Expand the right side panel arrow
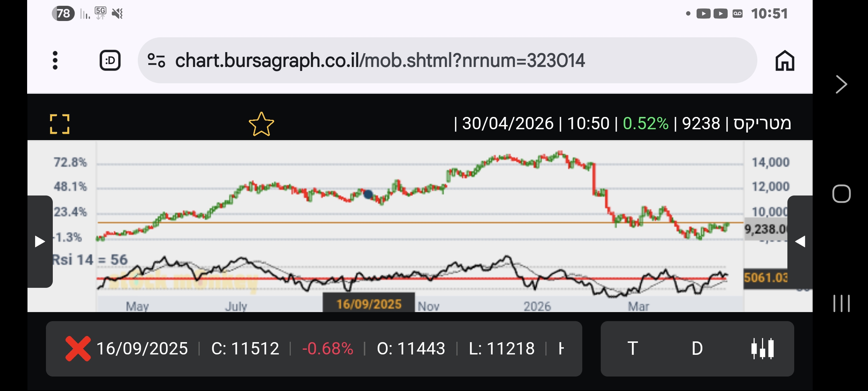This screenshot has height=391, width=868. point(800,241)
